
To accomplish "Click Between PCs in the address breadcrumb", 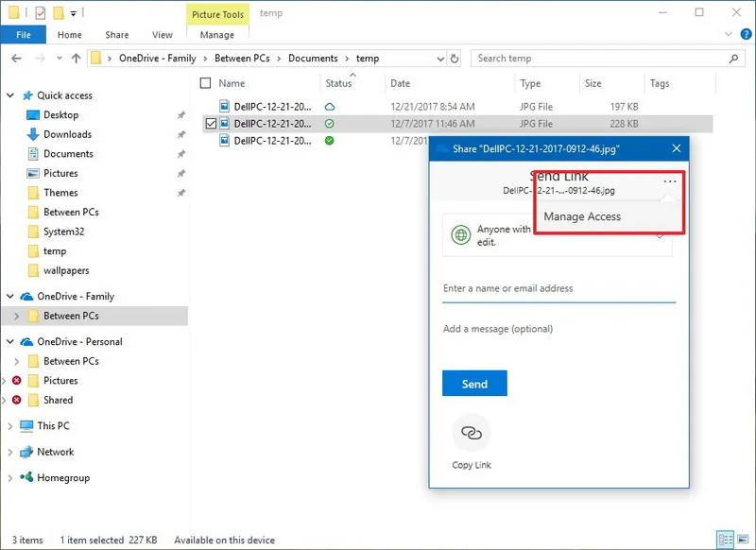I will [242, 59].
